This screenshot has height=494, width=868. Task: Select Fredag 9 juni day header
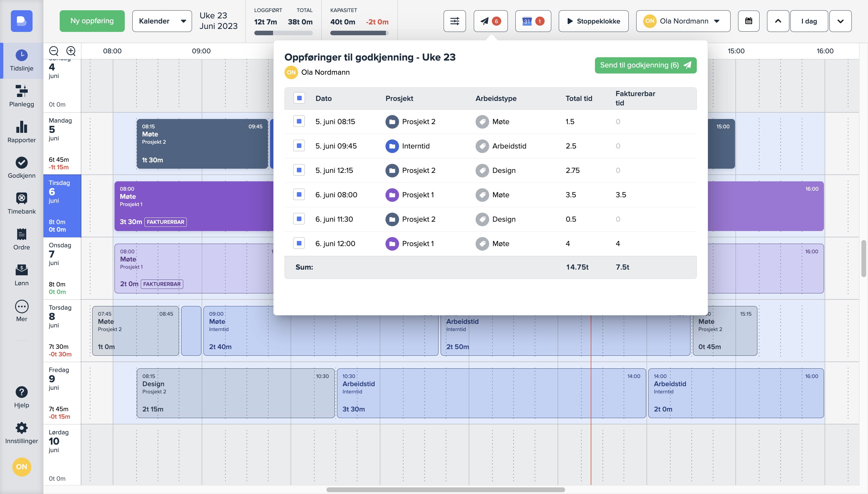click(62, 393)
